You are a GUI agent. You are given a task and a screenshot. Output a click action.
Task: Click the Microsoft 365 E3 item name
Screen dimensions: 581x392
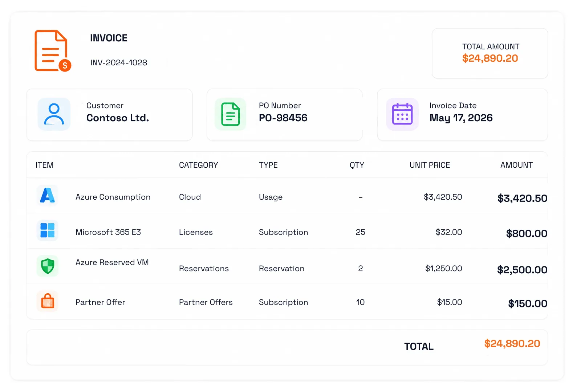tap(108, 232)
